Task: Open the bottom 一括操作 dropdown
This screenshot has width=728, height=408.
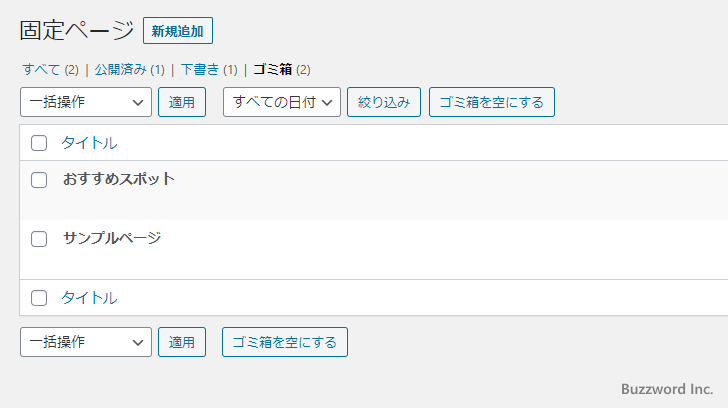Action: (x=85, y=342)
